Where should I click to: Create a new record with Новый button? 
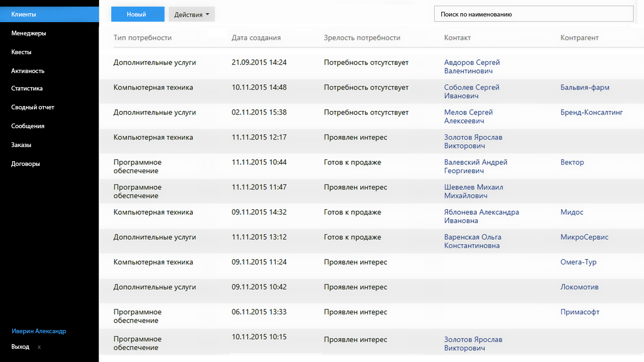137,14
